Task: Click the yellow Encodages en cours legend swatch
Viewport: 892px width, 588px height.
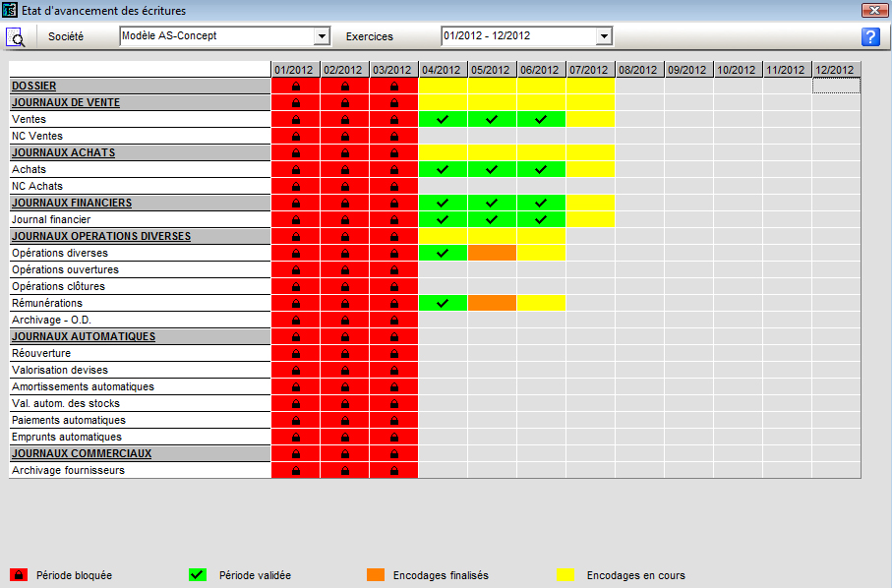Action: (x=565, y=575)
